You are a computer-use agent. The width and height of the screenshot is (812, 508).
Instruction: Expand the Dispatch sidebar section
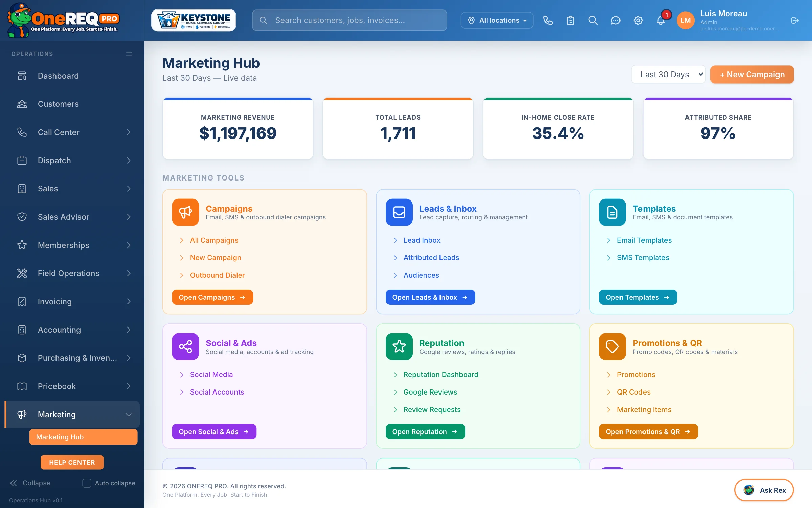tap(72, 161)
